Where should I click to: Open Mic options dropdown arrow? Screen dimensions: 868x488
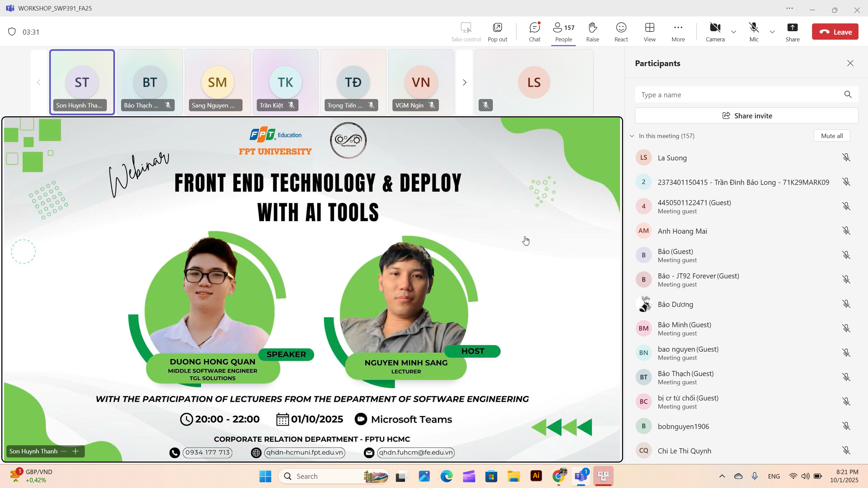point(772,32)
